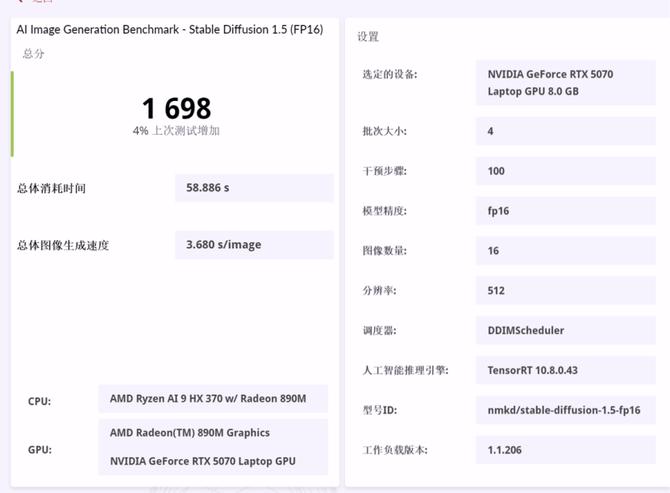Click the DDIMScheduler scheduler value
This screenshot has width=670, height=493.
tap(565, 330)
